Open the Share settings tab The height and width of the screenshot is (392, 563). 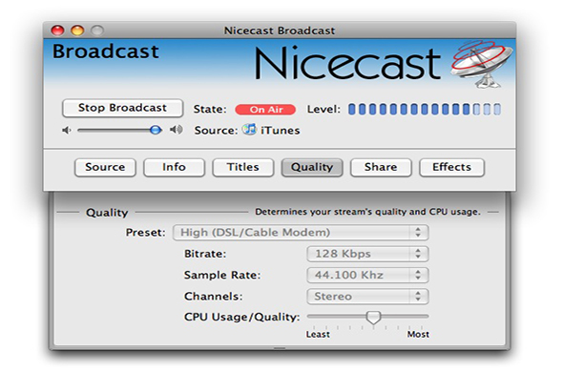point(381,167)
